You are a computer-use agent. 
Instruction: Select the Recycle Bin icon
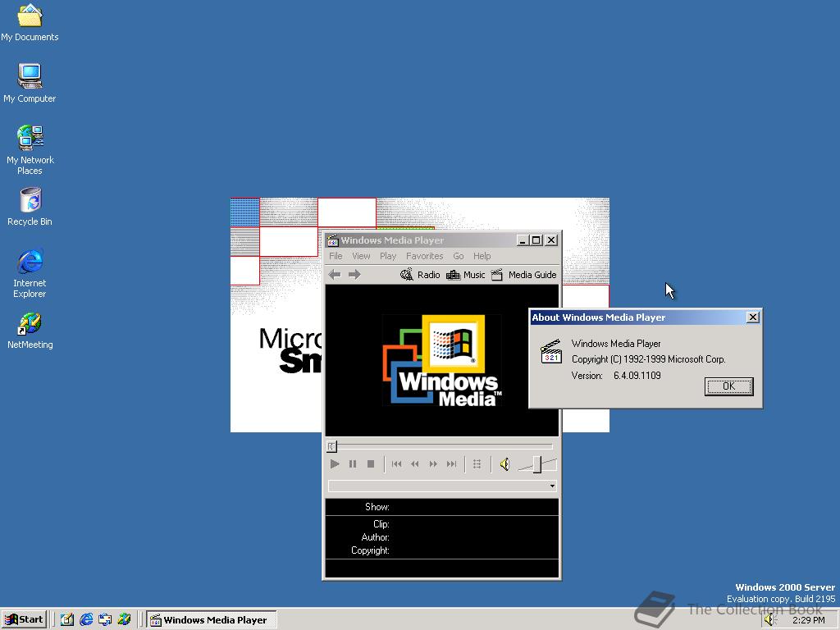pyautogui.click(x=30, y=207)
